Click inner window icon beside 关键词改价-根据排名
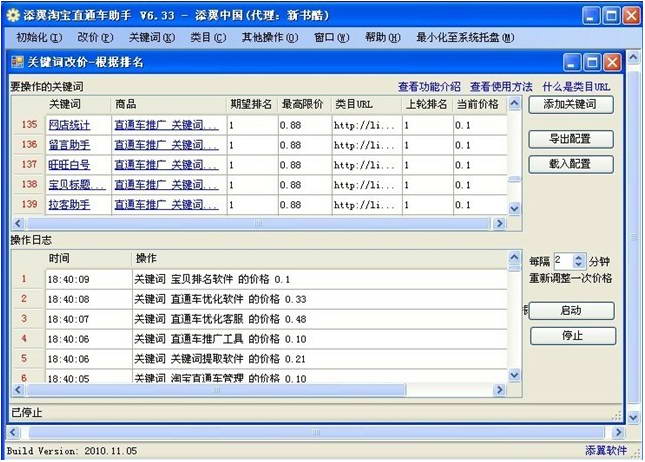This screenshot has height=462, width=645. tap(18, 62)
